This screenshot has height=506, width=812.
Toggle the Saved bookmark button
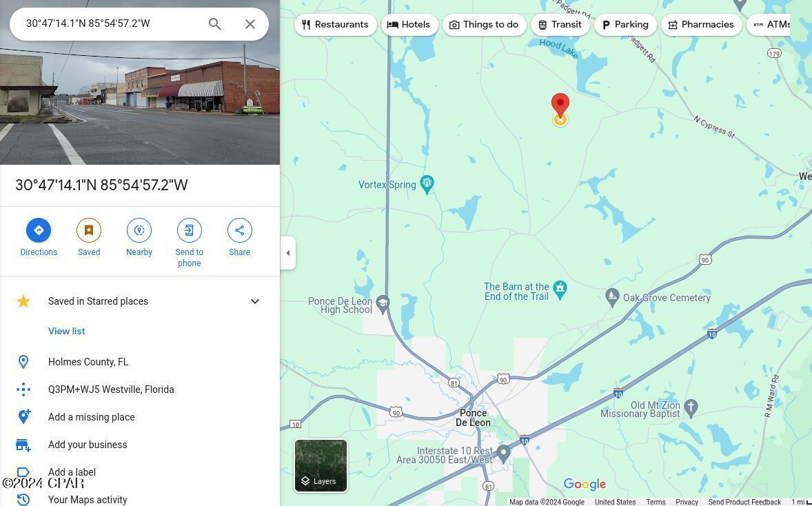pyautogui.click(x=89, y=231)
